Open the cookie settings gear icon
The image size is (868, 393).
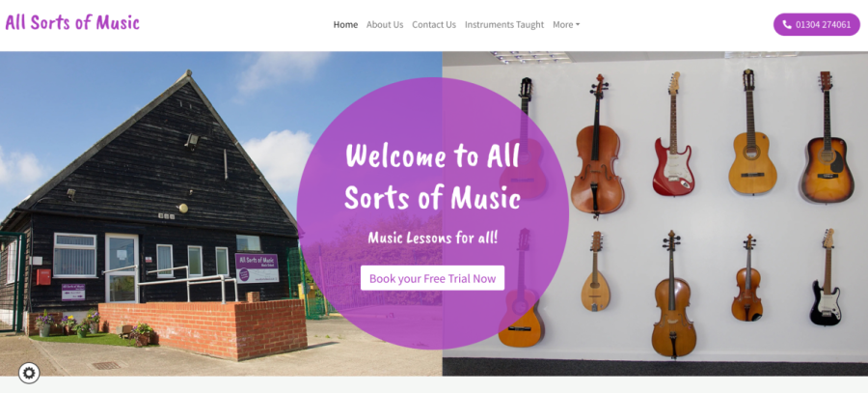point(29,373)
